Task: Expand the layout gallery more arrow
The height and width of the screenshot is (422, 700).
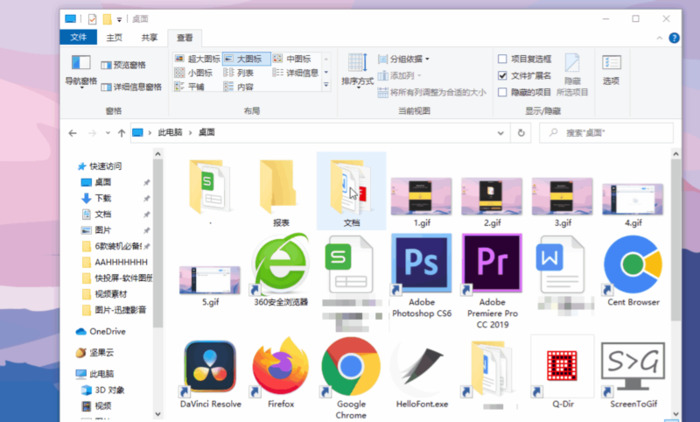Action: [x=326, y=84]
